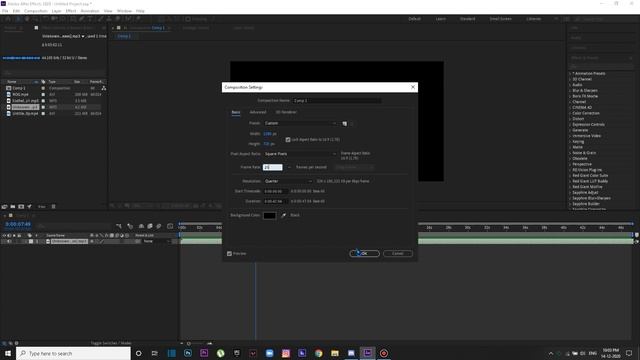Select the Zoom tool
Screen dimensions: 640x360
pos(36,19)
